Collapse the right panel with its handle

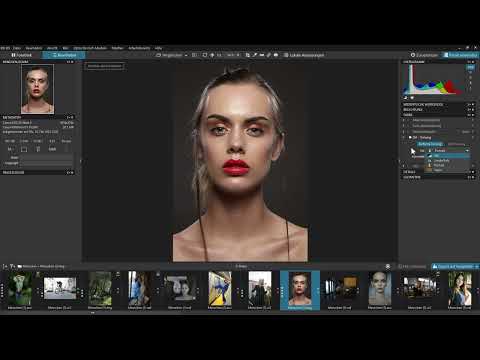pyautogui.click(x=399, y=161)
